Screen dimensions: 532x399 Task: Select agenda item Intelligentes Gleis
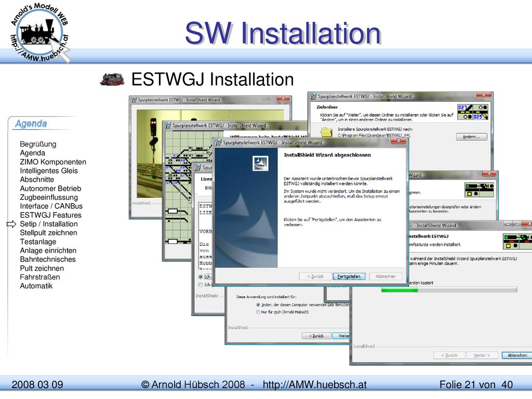point(49,170)
